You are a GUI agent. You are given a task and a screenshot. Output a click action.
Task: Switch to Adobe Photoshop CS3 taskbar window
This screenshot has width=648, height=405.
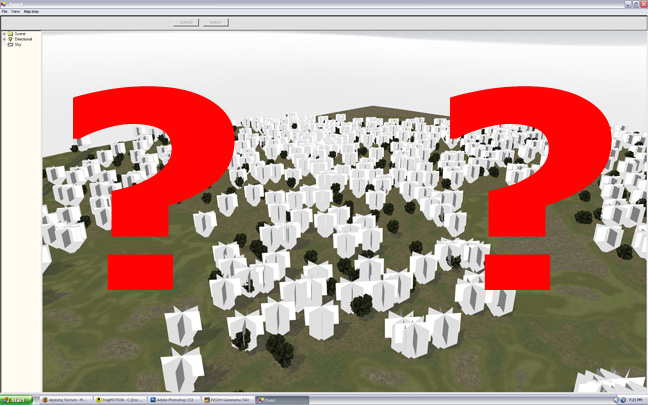tap(174, 400)
